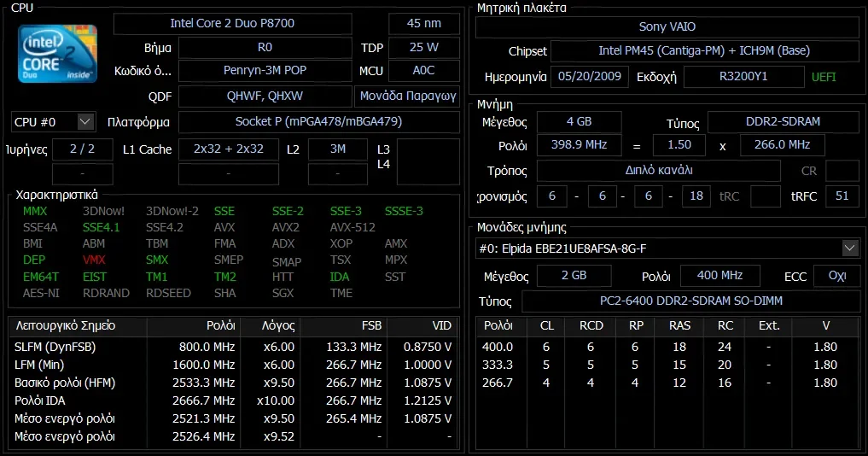The height and width of the screenshot is (456, 868).
Task: Click the TDP 25 W value
Action: point(424,48)
